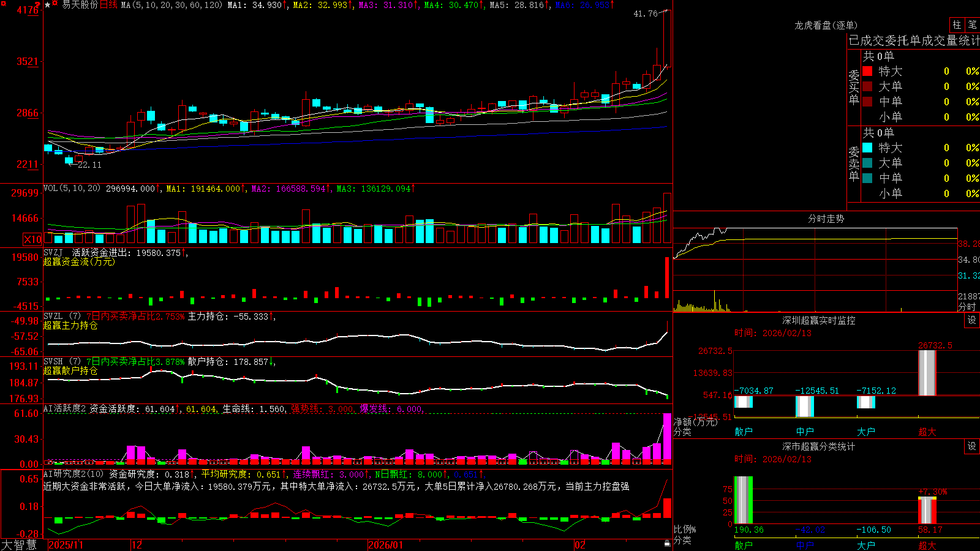Image resolution: width=980 pixels, height=551 pixels.
Task: Click the 已成交委托单成交量统计 header
Action: tap(914, 40)
